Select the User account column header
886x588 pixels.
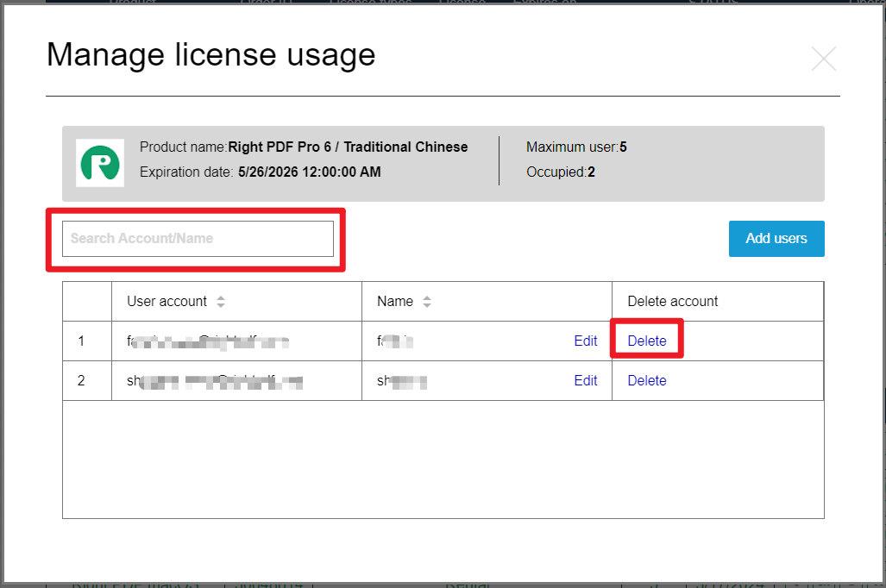click(x=236, y=302)
